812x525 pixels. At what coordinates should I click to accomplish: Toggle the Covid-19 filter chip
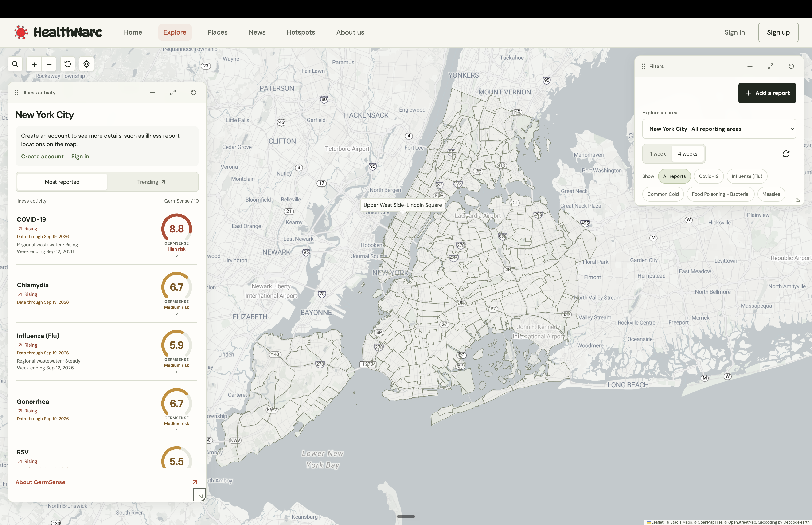pos(709,176)
